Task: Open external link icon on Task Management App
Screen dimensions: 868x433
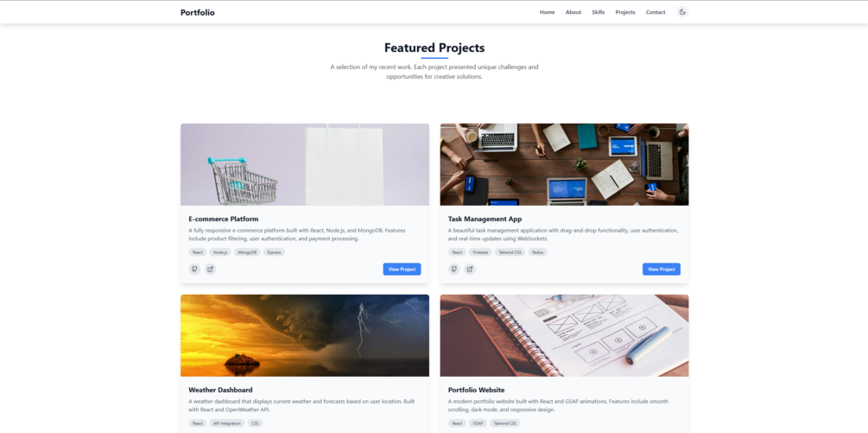Action: click(470, 269)
